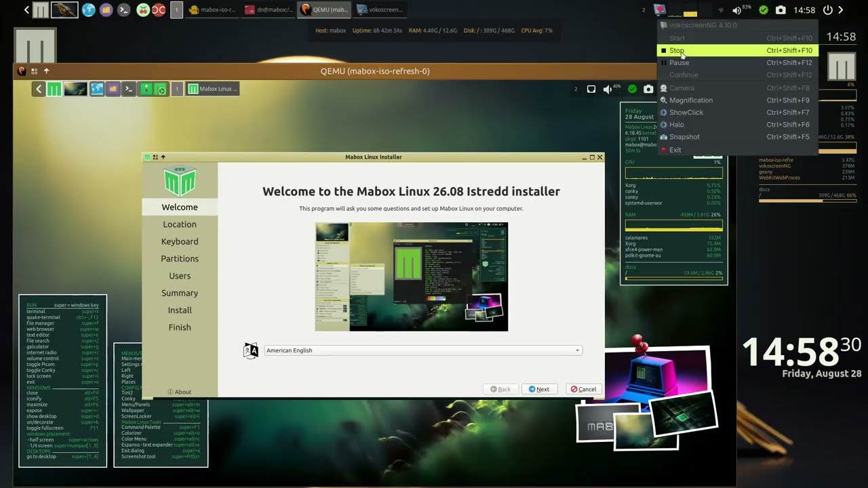Launch the terminal from the host panel
This screenshot has height=488, width=868.
coord(123,10)
